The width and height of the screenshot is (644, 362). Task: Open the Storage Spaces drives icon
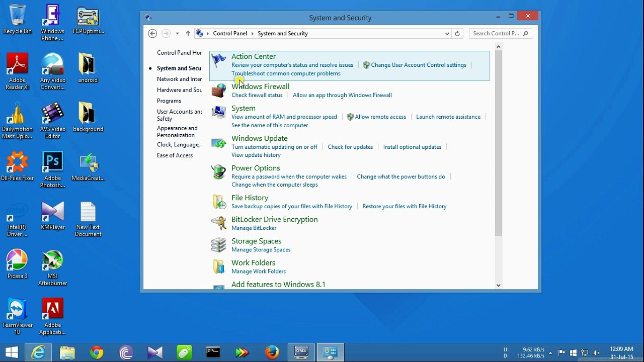(x=218, y=245)
